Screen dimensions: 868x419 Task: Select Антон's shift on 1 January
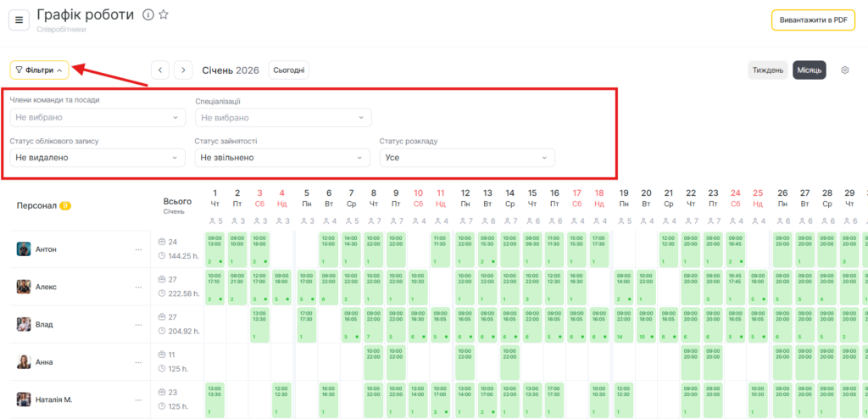coord(214,249)
